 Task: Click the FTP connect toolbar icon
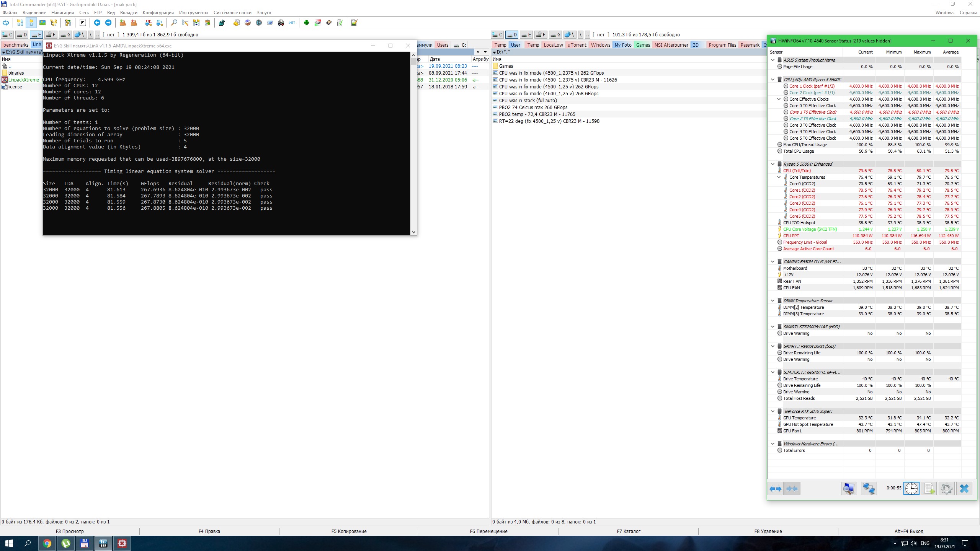(x=148, y=23)
